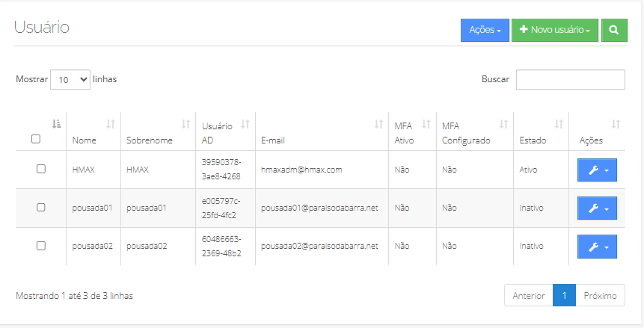The width and height of the screenshot is (644, 328).
Task: Open the wrench actions menu for pousada01
Action: pos(597,208)
